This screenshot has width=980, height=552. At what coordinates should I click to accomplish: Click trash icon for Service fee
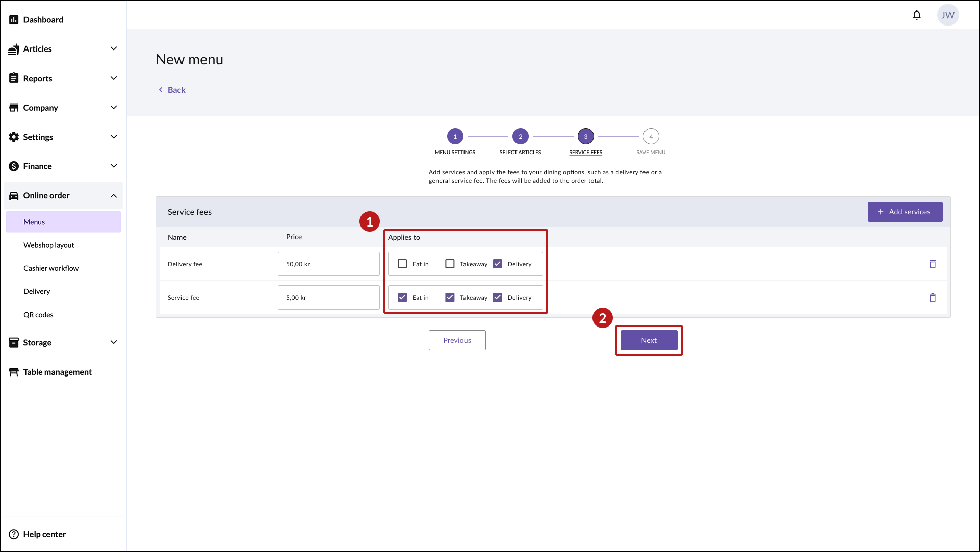[932, 297]
